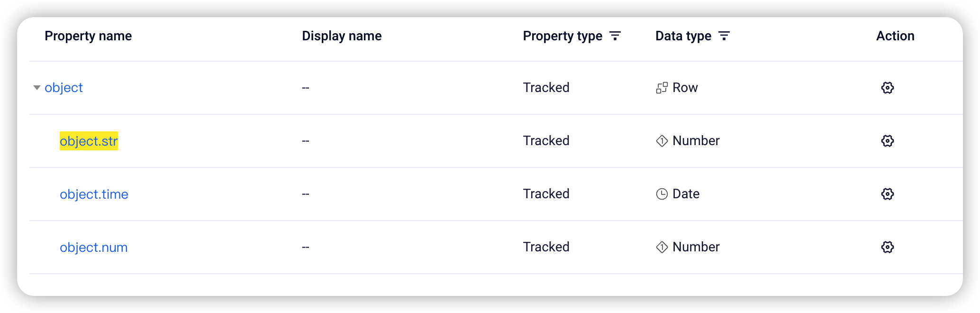The image size is (980, 313).
Task: Open settings gear for object.num row
Action: [x=887, y=247]
